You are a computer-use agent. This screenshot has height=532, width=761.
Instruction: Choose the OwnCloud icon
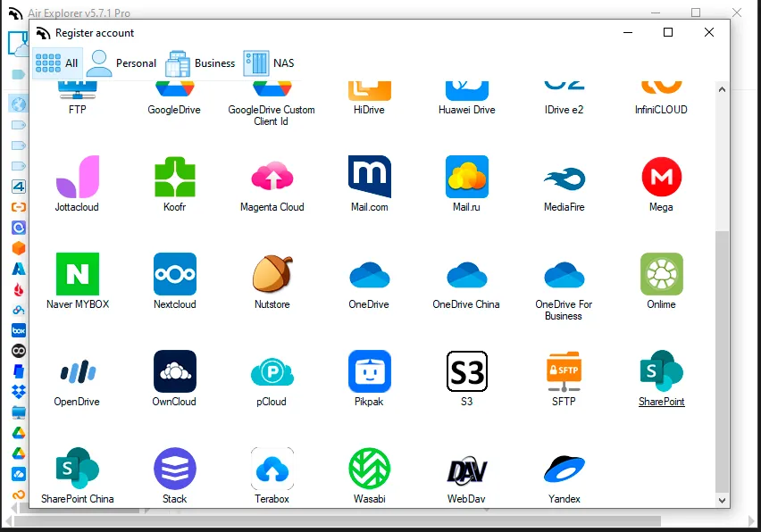point(175,371)
